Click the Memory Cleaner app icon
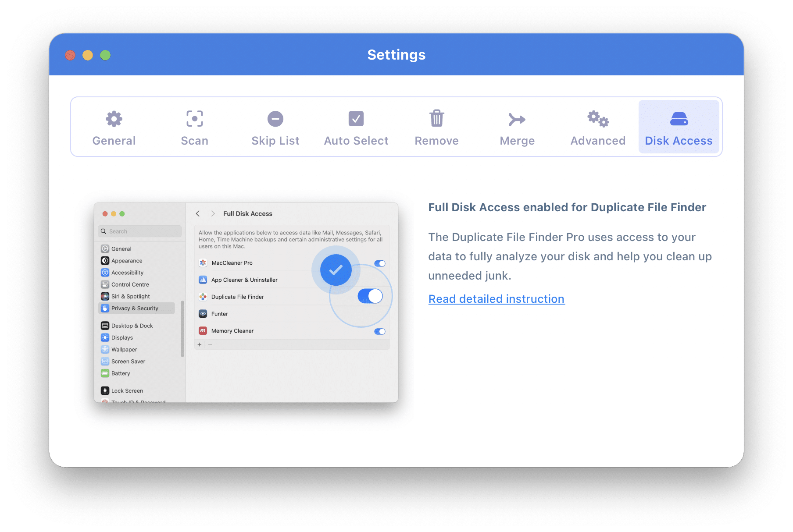Viewport: 793px width, 532px height. coord(203,331)
